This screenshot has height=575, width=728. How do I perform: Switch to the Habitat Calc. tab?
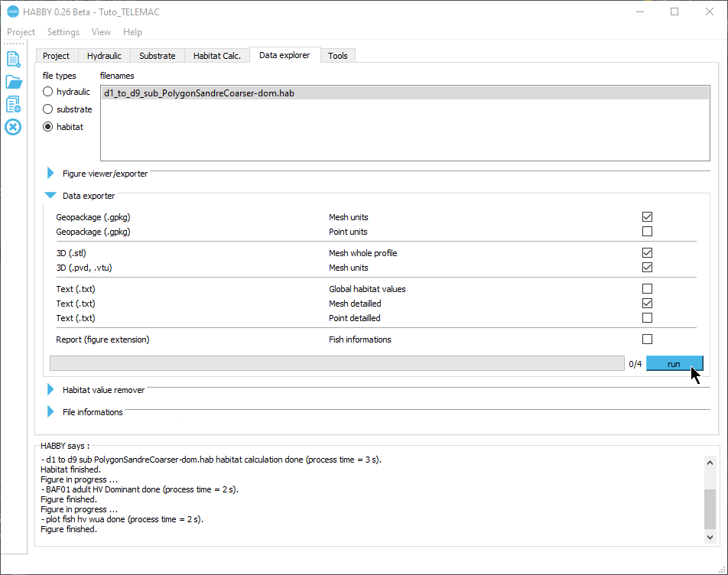coord(217,56)
